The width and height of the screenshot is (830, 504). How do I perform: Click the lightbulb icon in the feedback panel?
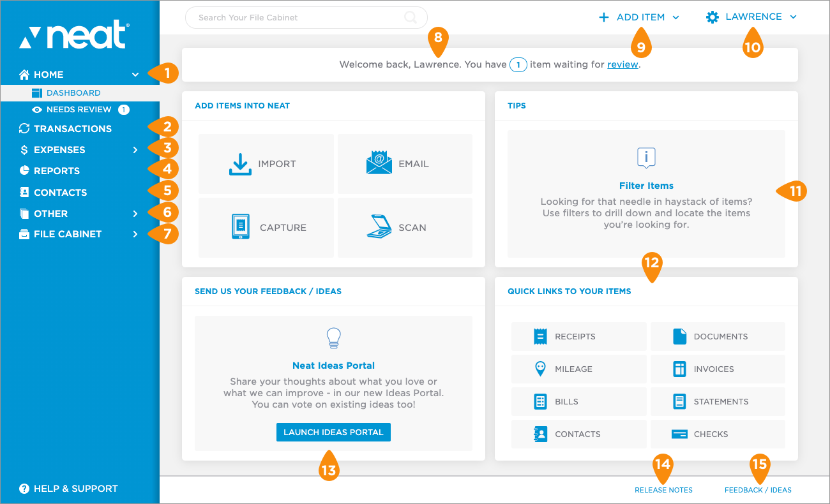(x=333, y=338)
